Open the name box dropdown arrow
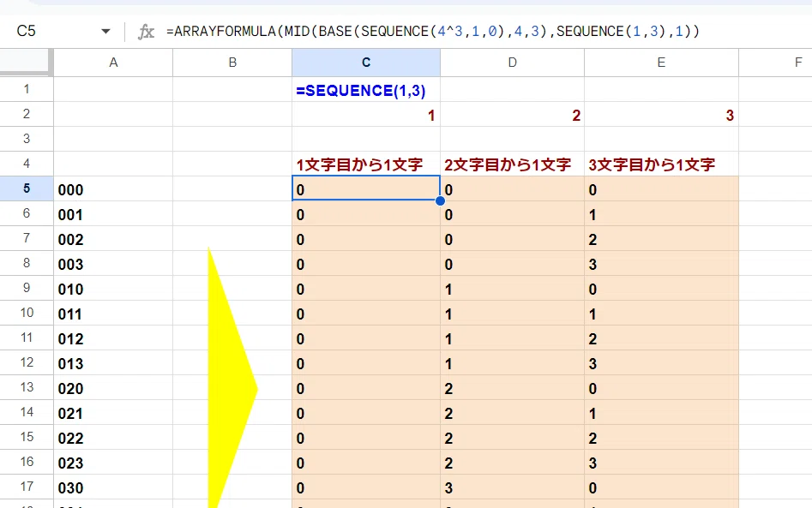 pyautogui.click(x=105, y=32)
